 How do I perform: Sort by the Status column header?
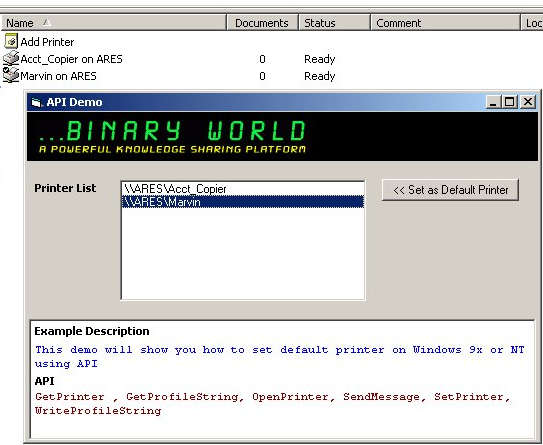tap(334, 23)
